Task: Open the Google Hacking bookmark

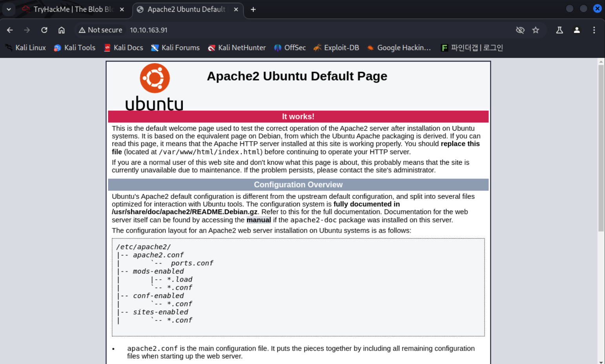Action: (399, 48)
